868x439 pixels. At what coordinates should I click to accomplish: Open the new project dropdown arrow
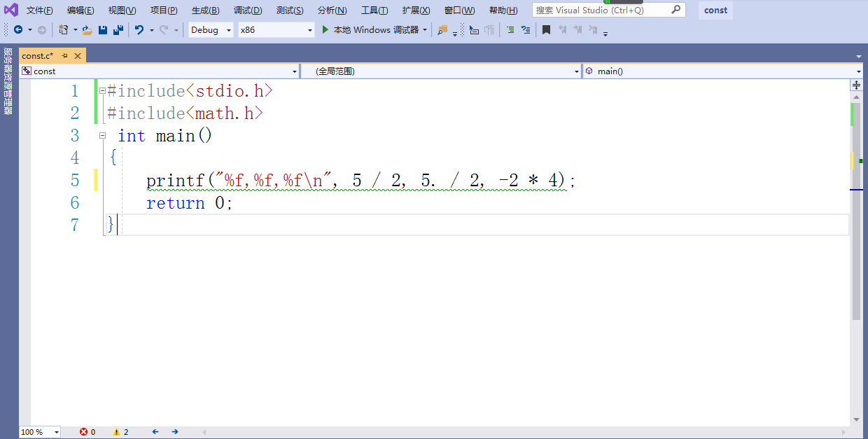(x=75, y=30)
